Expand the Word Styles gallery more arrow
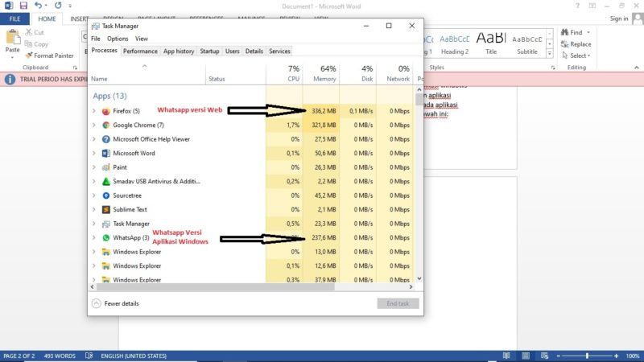 coord(550,53)
